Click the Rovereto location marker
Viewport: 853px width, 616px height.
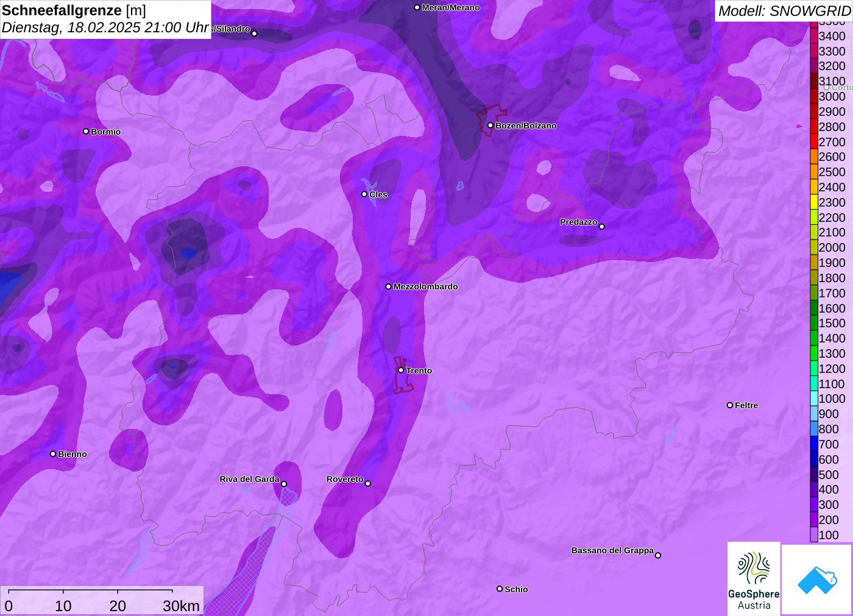click(x=367, y=483)
